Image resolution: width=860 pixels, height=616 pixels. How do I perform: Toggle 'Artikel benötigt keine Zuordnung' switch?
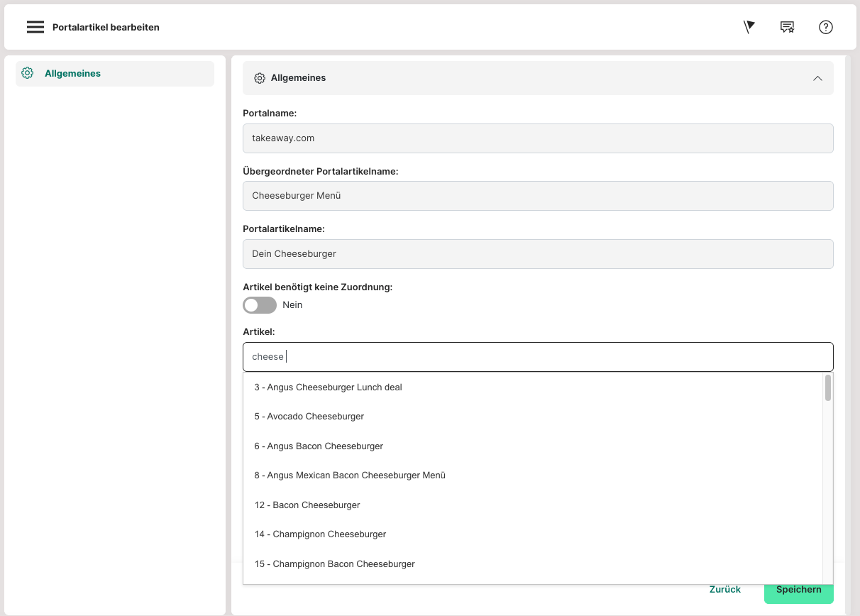point(260,305)
